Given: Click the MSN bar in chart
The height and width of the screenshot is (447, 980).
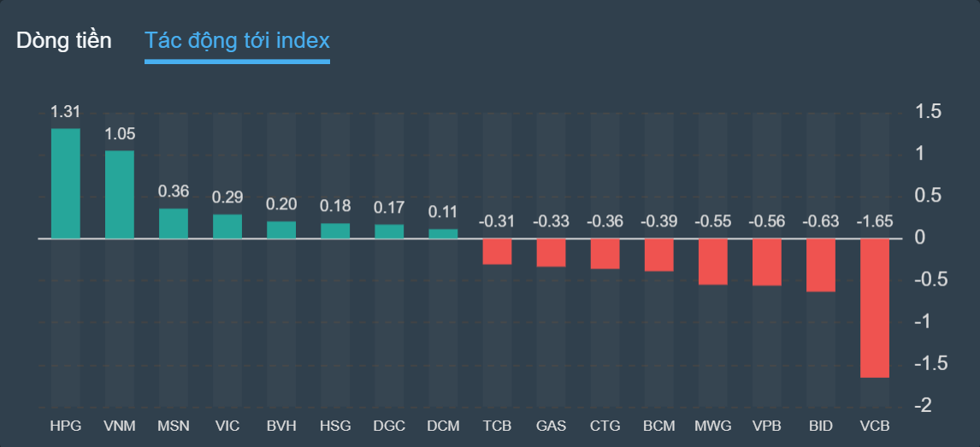Looking at the screenshot, I should 174,223.
